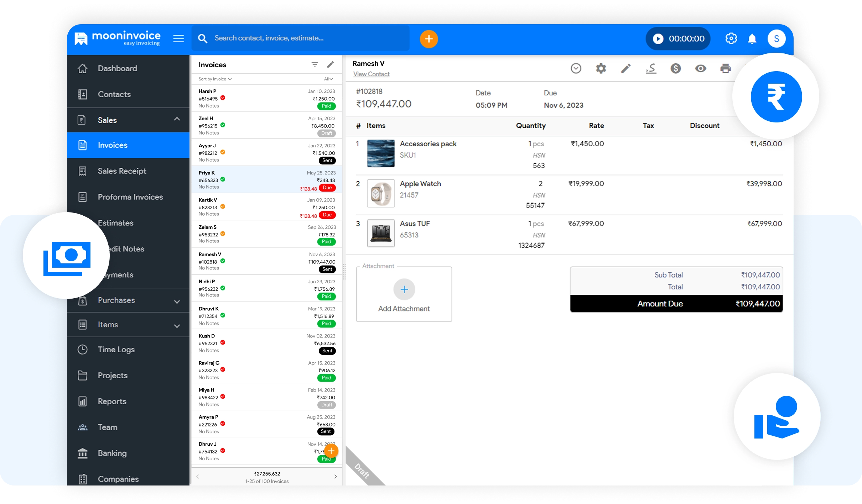862x504 pixels.
Task: Toggle the eye preview icon
Action: pyautogui.click(x=700, y=68)
